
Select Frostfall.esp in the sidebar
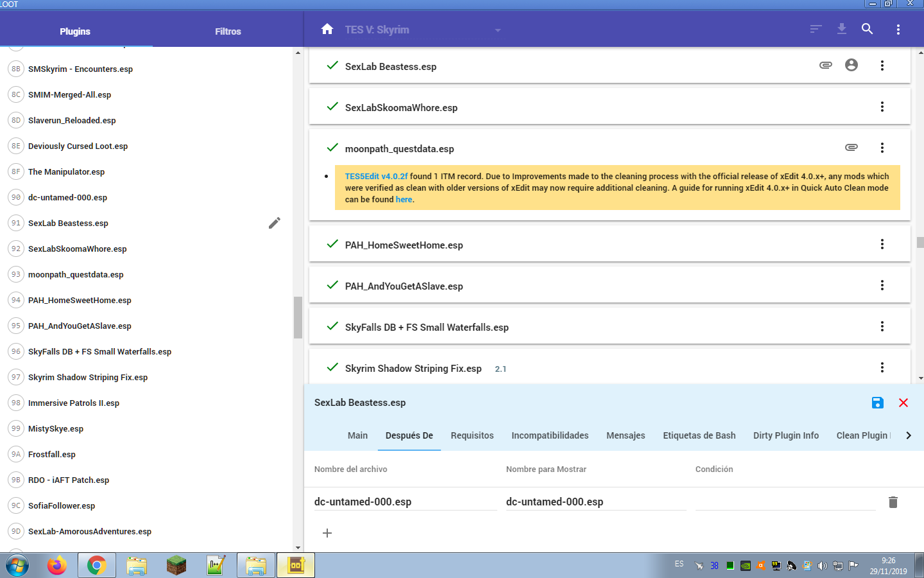pos(52,454)
